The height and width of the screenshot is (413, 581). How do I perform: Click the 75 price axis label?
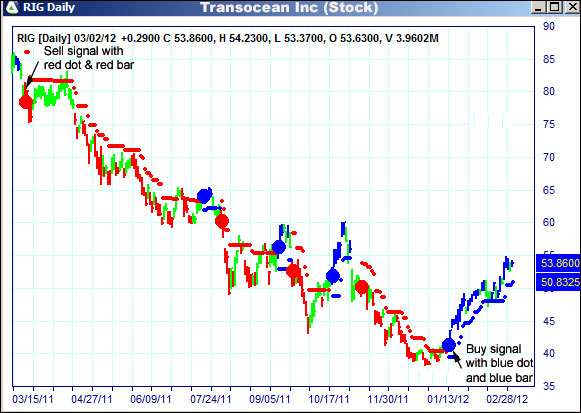549,124
